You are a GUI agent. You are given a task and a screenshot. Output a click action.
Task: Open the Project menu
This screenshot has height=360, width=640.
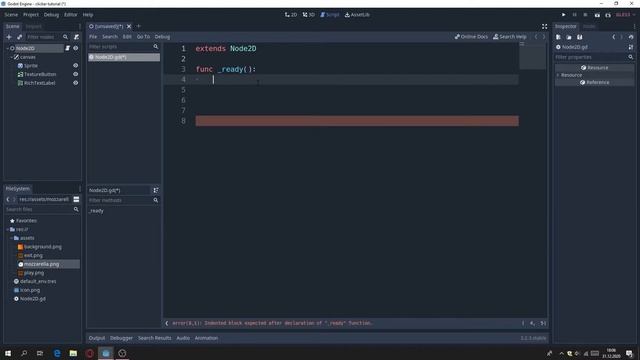31,15
